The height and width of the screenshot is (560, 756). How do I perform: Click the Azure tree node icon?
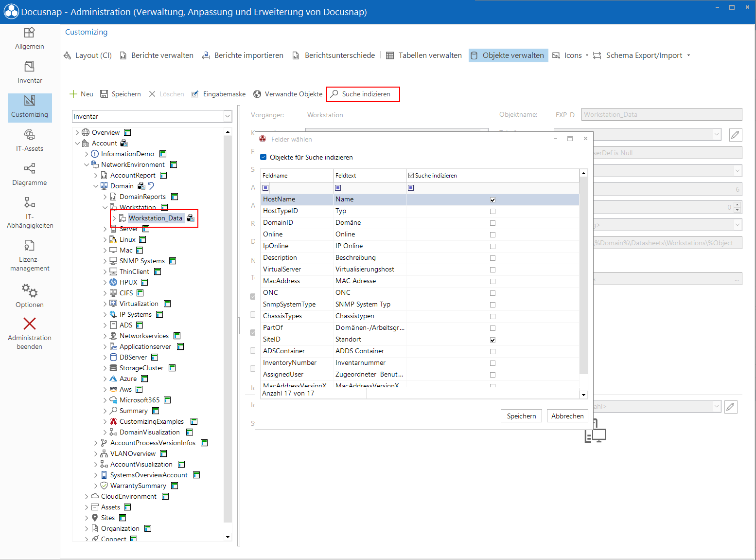tap(113, 379)
